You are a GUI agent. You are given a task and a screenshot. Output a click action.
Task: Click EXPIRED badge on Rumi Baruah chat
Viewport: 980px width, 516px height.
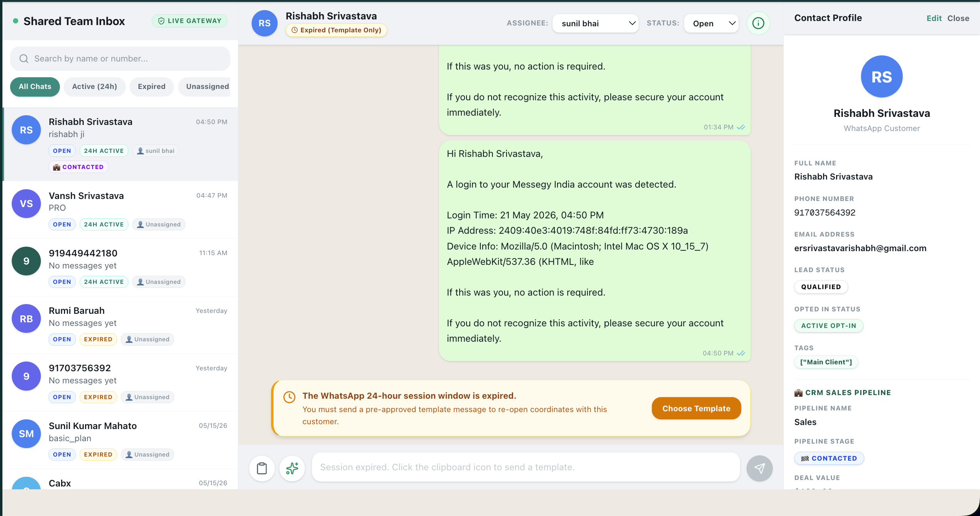click(x=98, y=339)
